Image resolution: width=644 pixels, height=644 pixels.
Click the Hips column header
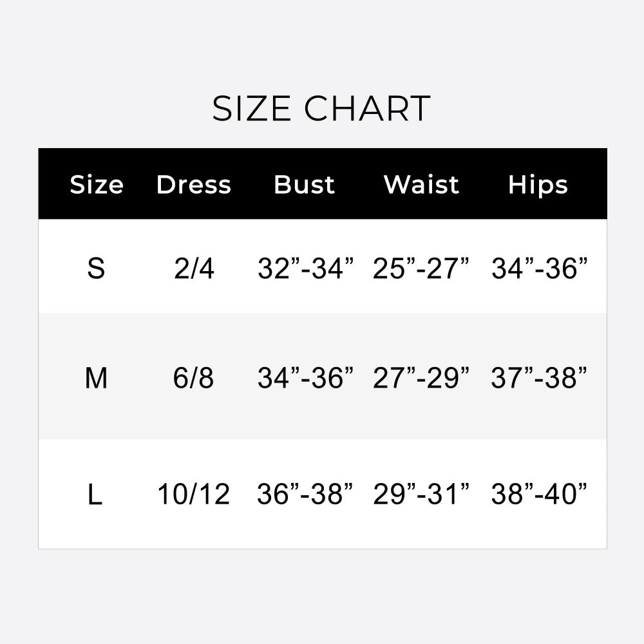[x=538, y=185]
